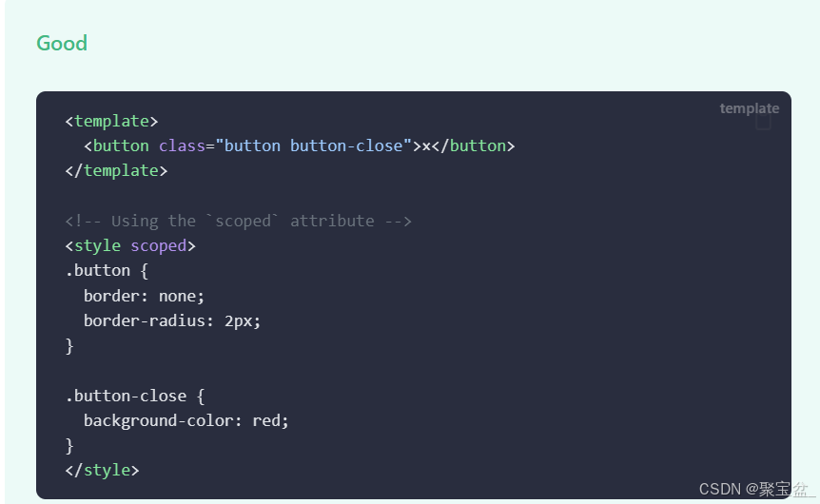
Task: Click the "button button-close" class string
Action: pyautogui.click(x=314, y=145)
